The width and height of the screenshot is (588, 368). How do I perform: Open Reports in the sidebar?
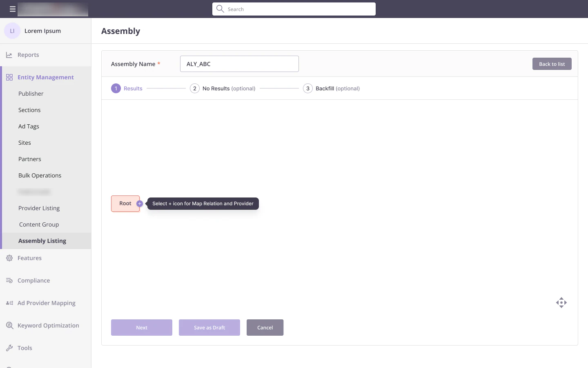tap(45, 55)
